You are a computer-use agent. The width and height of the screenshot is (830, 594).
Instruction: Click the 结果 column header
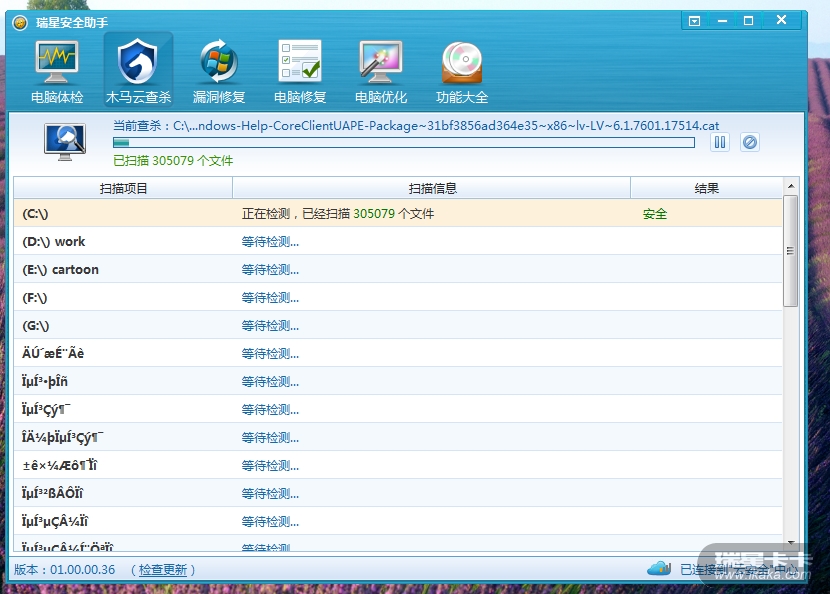pyautogui.click(x=706, y=188)
